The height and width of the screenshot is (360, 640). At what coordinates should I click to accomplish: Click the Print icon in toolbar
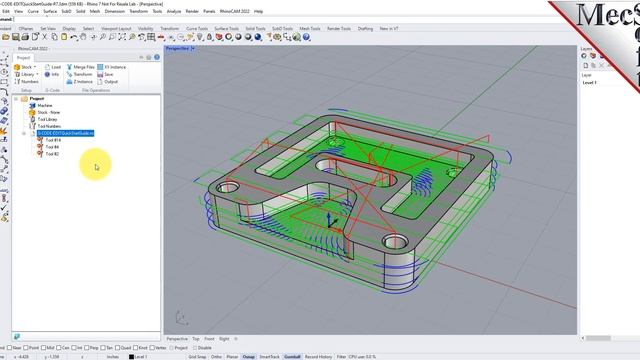[x=25, y=37]
